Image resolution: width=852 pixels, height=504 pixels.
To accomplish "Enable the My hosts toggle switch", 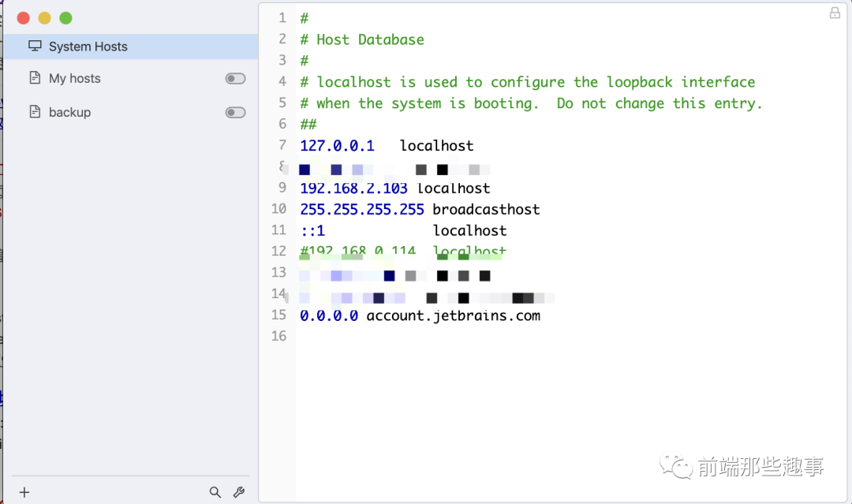I will coord(235,79).
